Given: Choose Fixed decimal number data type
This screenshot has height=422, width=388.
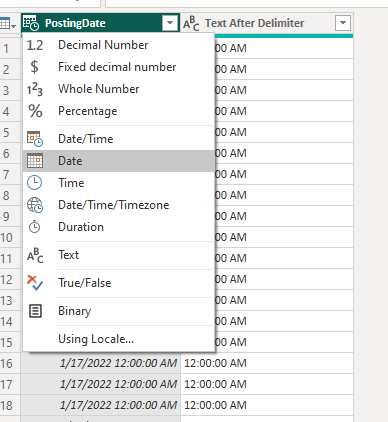Looking at the screenshot, I should point(119,67).
